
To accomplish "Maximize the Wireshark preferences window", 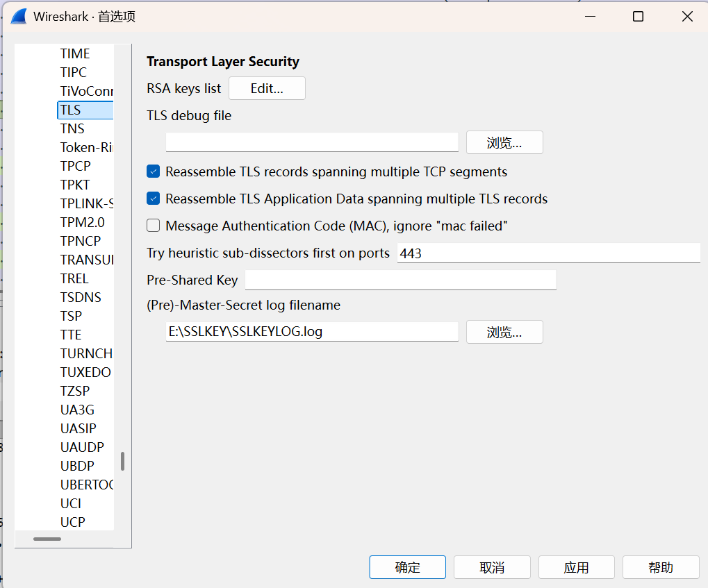I will tap(638, 17).
